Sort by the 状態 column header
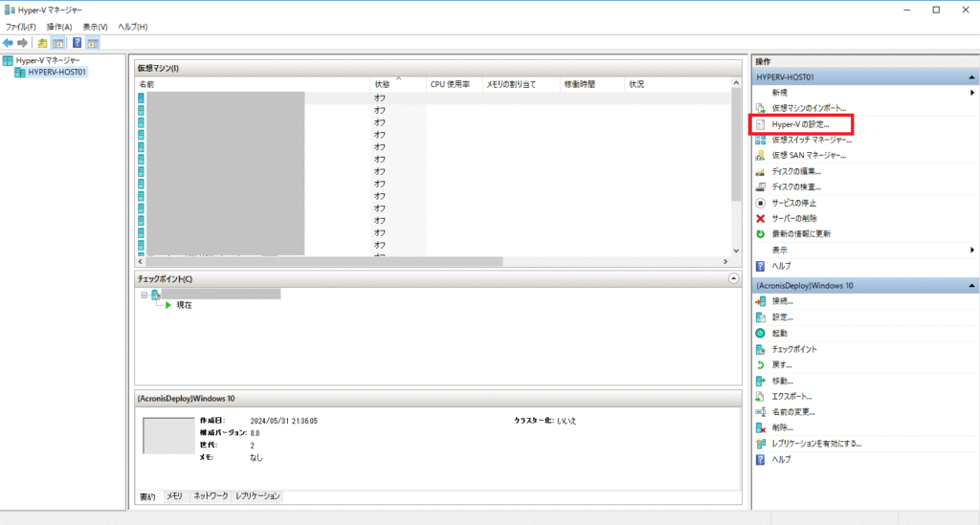 pos(398,84)
